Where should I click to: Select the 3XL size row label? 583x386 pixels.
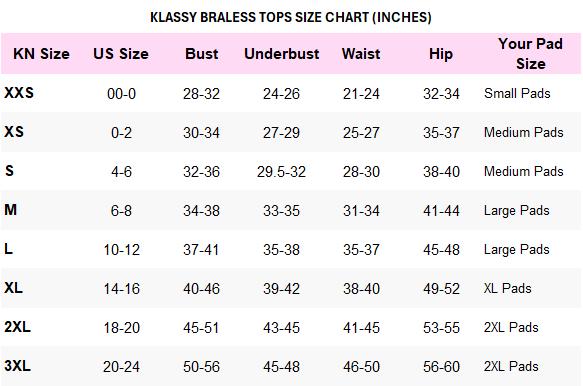pos(17,366)
